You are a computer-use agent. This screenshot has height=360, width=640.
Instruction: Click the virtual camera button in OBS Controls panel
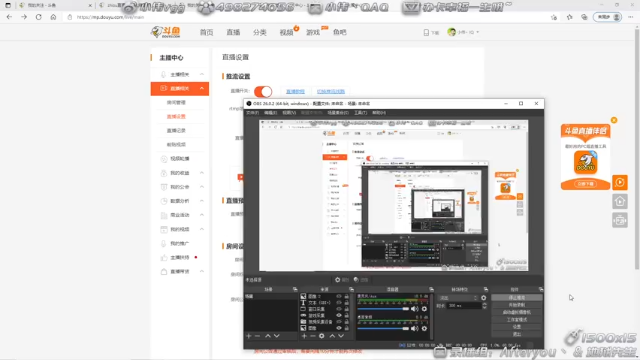(x=517, y=312)
